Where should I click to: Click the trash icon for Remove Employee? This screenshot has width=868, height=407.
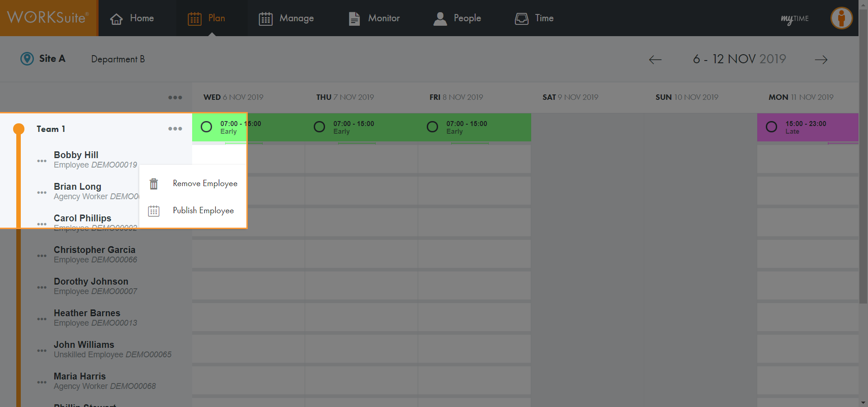(154, 184)
